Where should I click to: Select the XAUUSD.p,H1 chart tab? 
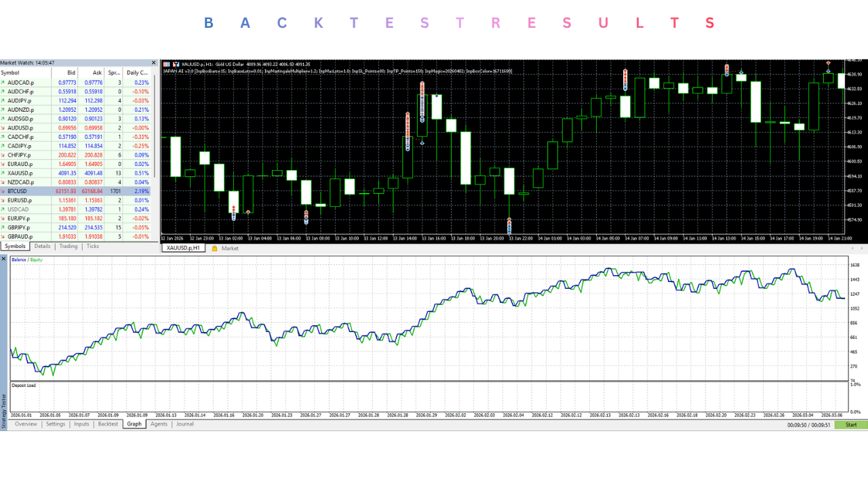[x=184, y=249]
